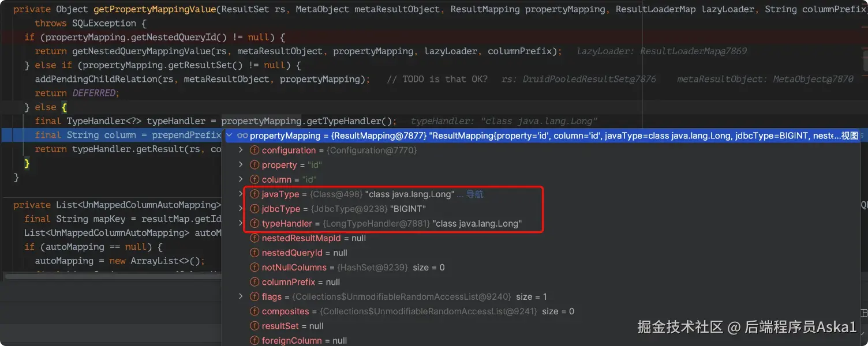Expand the typeHandler field
The image size is (868, 346).
[241, 224]
